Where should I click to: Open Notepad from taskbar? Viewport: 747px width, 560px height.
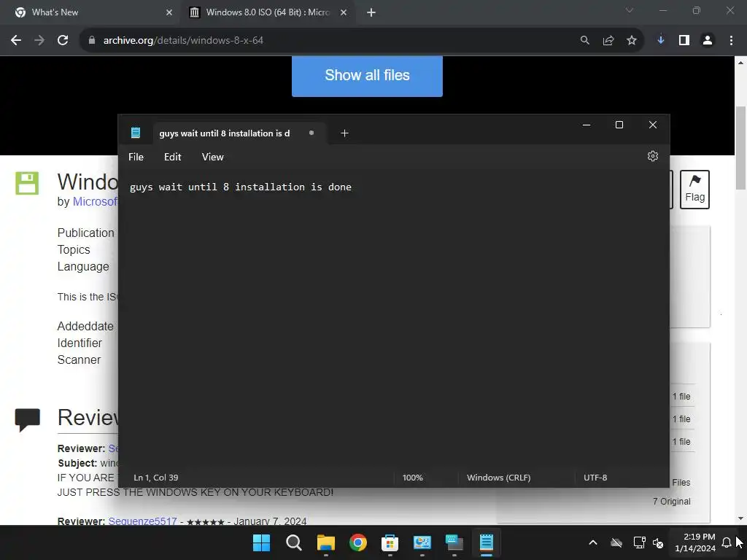[487, 542]
